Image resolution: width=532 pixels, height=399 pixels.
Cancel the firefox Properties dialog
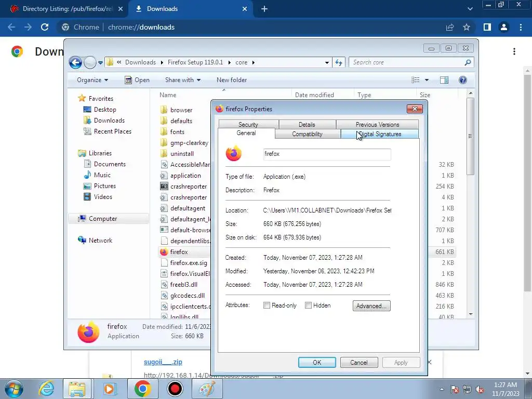pos(359,362)
